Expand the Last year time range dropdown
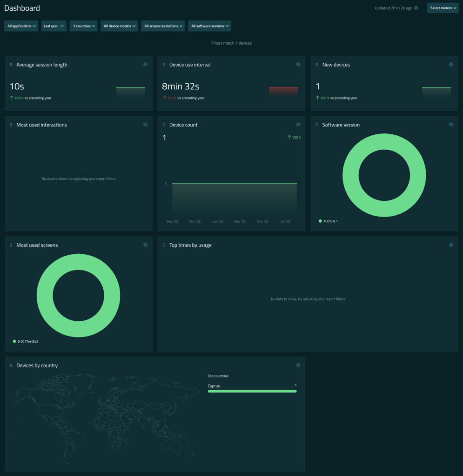Screen dimensions: 463x476 coord(54,26)
